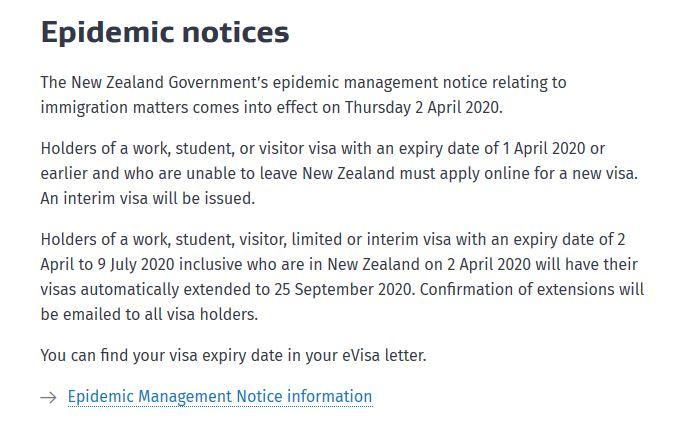Click the "Epidemic notices" heading
This screenshot has height=423, width=683.
[165, 32]
